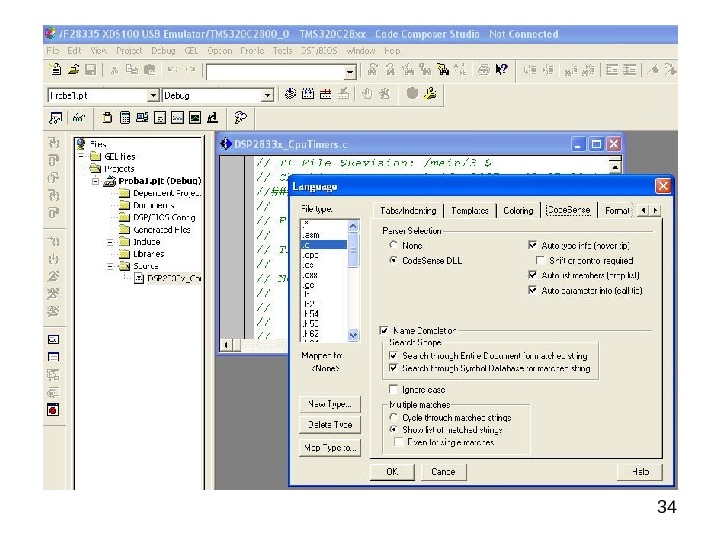The width and height of the screenshot is (720, 540).
Task: Click the Toggle Breakpoint hand icon
Action: [x=366, y=94]
